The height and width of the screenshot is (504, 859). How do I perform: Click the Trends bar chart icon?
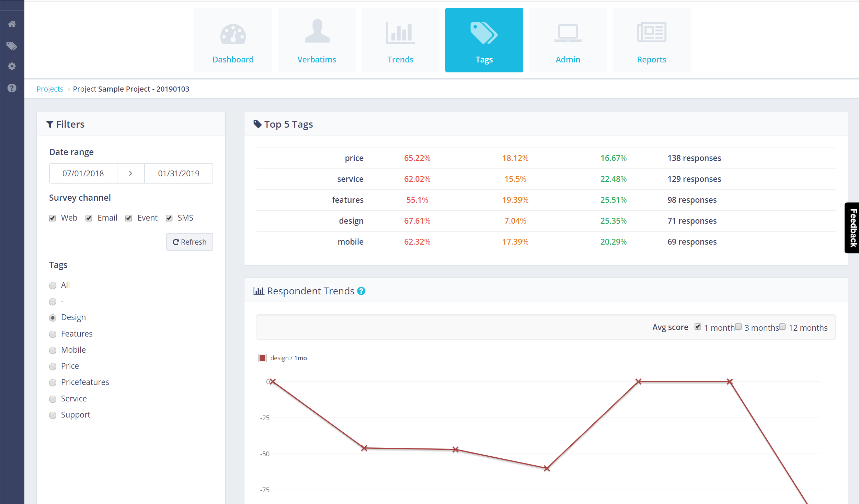pyautogui.click(x=400, y=33)
